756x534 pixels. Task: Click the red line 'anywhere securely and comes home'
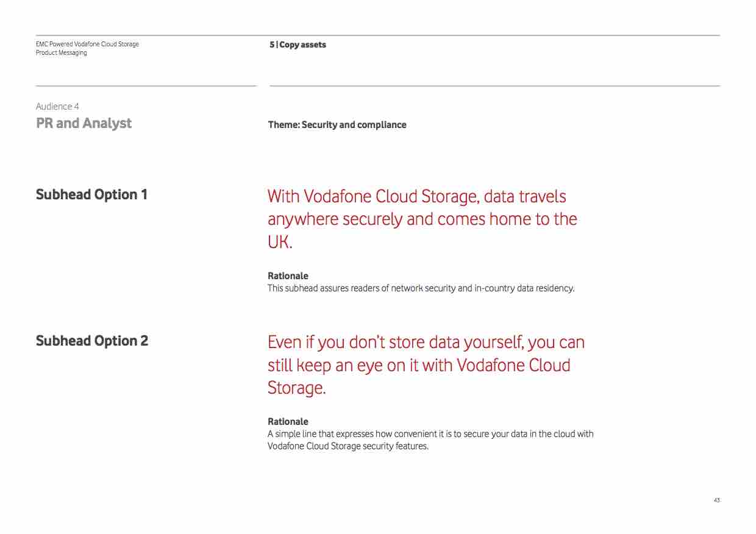coord(422,219)
